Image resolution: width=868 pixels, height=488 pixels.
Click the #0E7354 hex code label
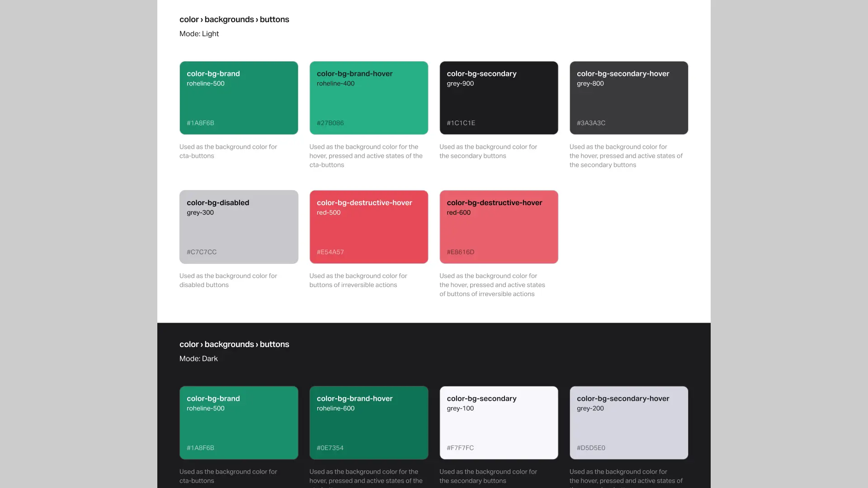tap(330, 448)
